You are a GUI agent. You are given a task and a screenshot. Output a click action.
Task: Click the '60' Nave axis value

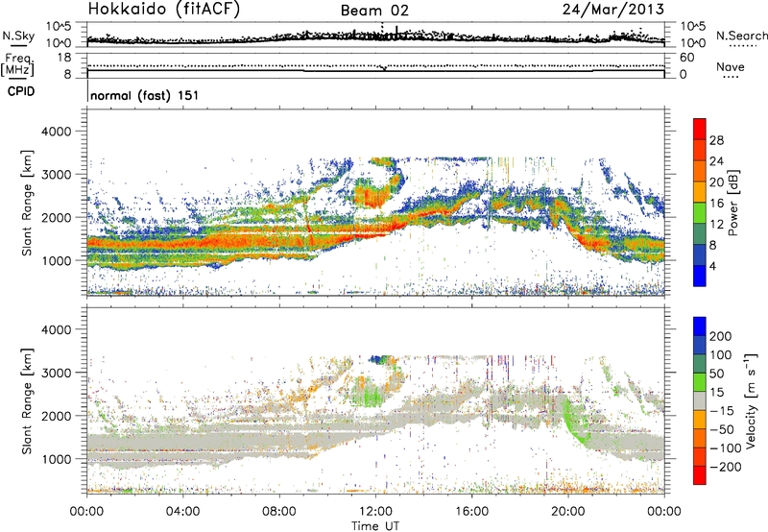(x=686, y=58)
